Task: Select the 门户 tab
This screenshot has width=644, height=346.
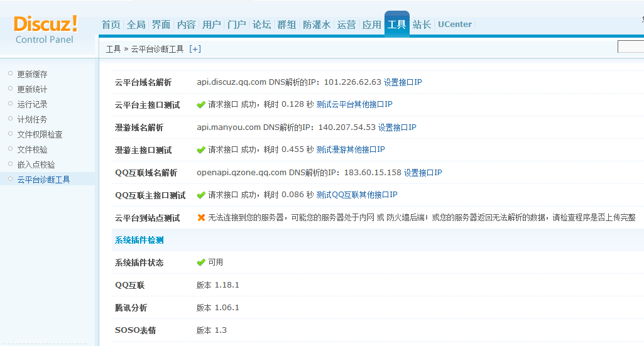Action: coord(237,24)
